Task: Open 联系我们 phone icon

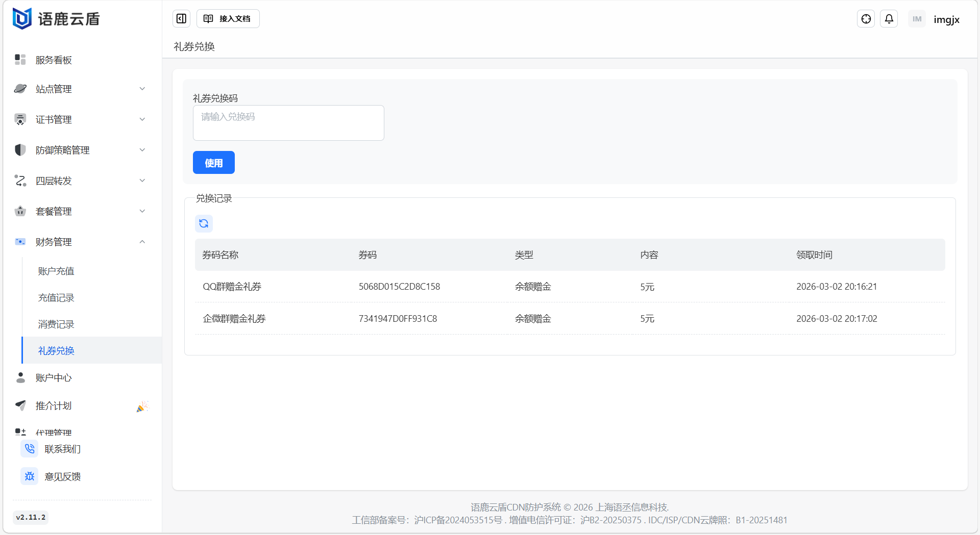Action: coord(30,449)
